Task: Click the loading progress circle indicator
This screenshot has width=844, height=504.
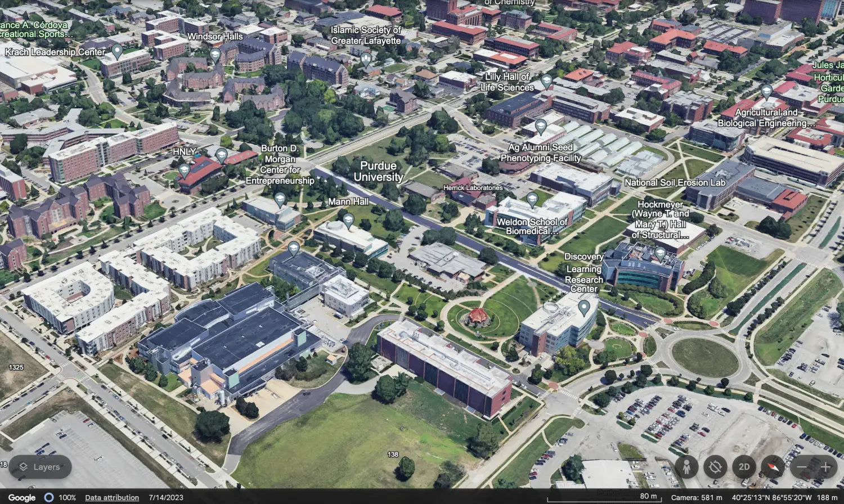Action: click(49, 498)
